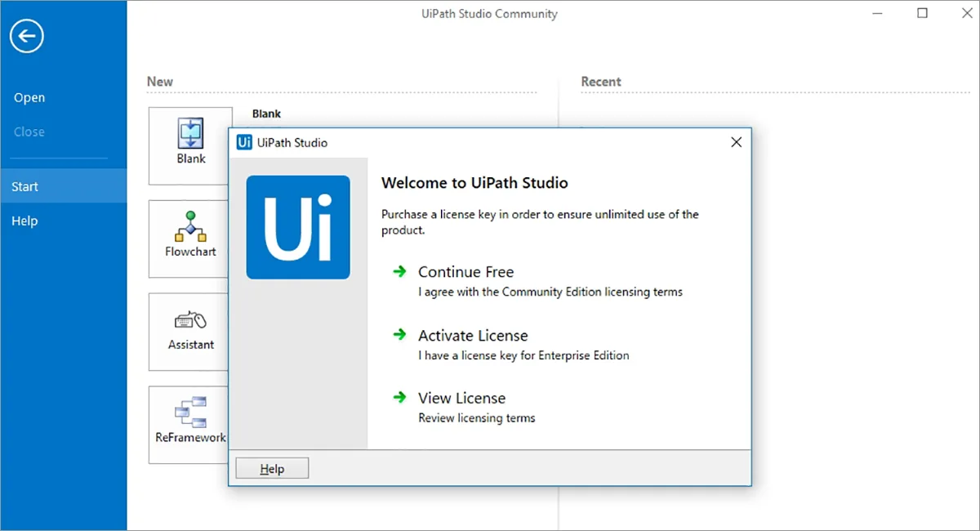This screenshot has height=531, width=980.
Task: Click green arrow beside View License
Action: [399, 397]
